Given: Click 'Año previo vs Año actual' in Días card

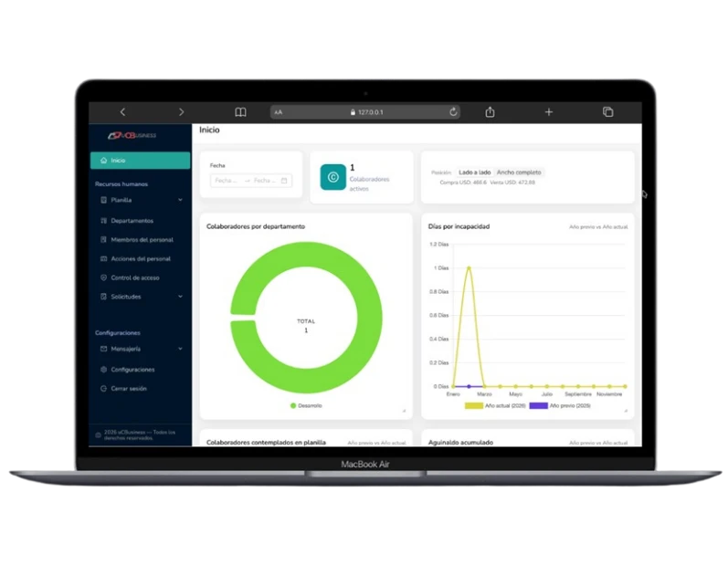Looking at the screenshot, I should 598,227.
